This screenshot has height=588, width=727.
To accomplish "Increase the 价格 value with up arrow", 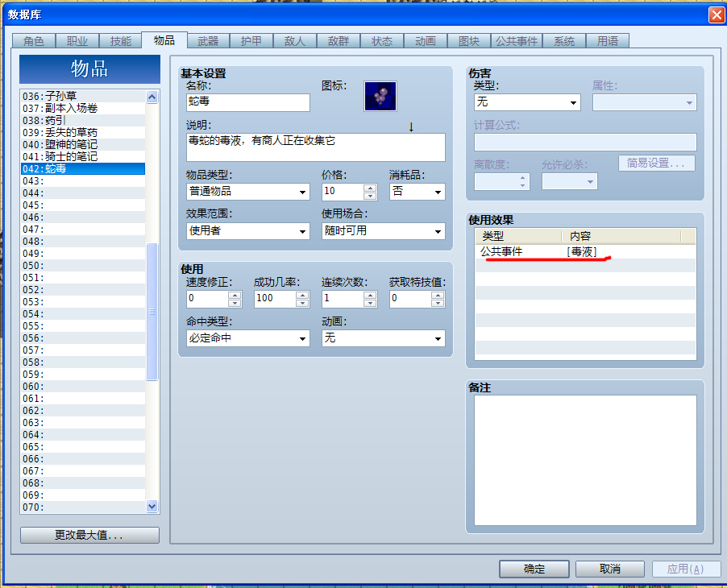I will 370,188.
